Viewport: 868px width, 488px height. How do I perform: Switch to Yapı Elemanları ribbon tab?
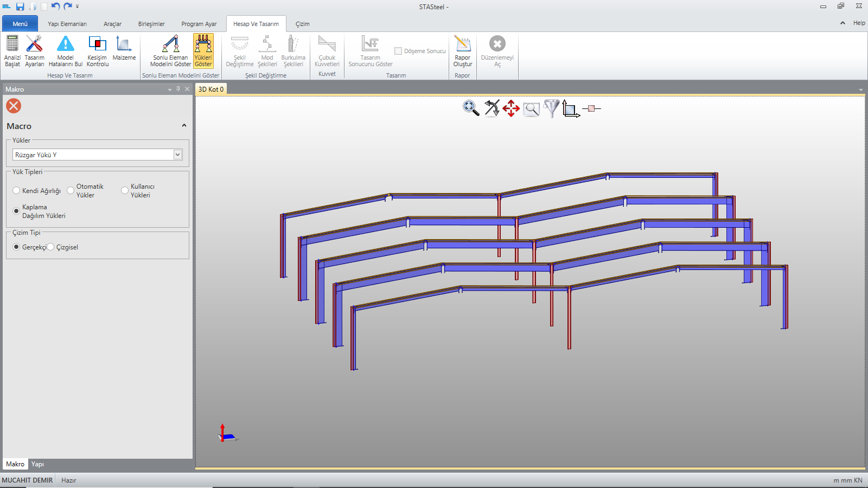point(67,24)
